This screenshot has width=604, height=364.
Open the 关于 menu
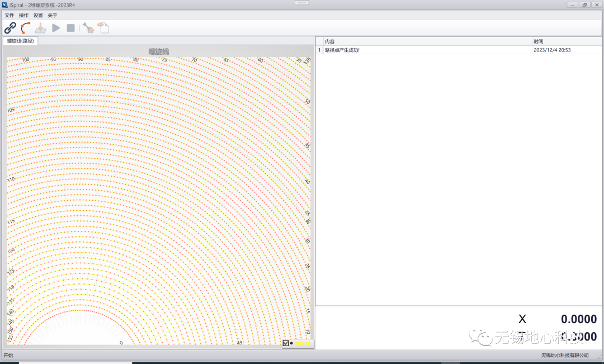coord(53,15)
